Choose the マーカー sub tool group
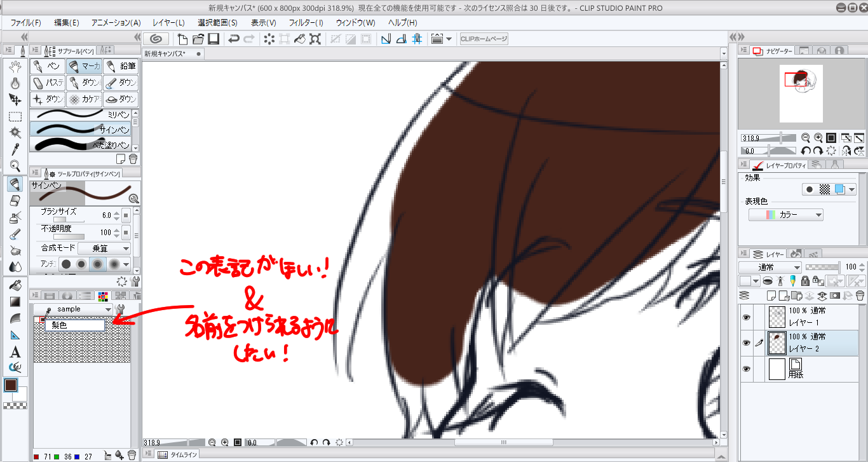Viewport: 868px width, 462px height. pos(84,66)
